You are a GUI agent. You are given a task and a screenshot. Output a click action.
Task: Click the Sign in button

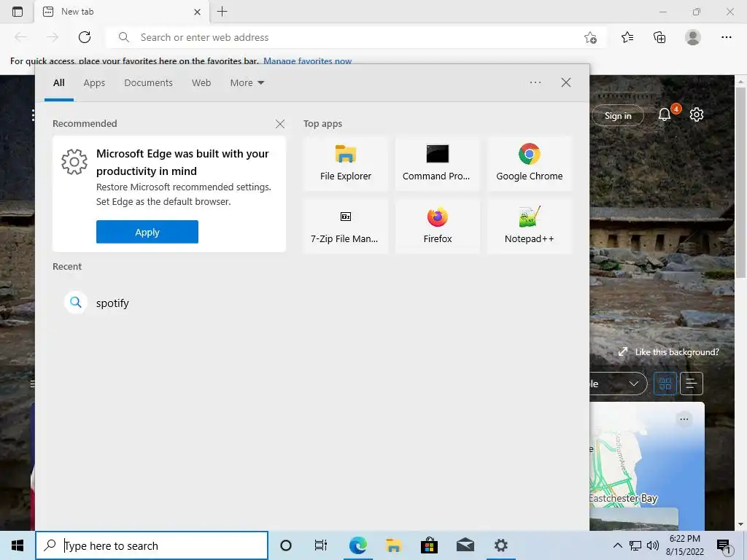click(617, 115)
